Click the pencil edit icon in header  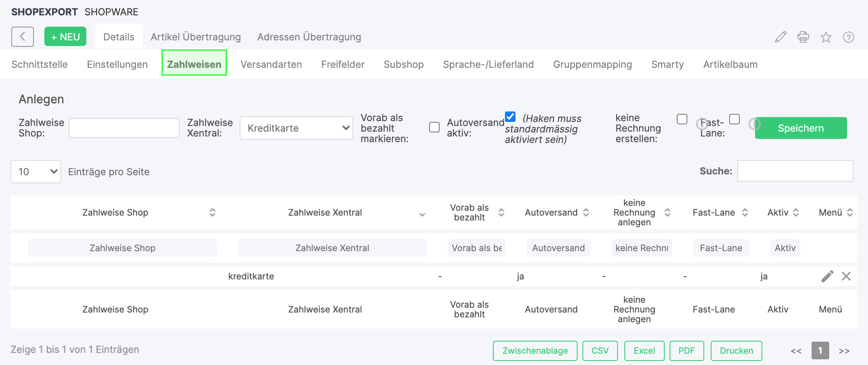click(780, 37)
